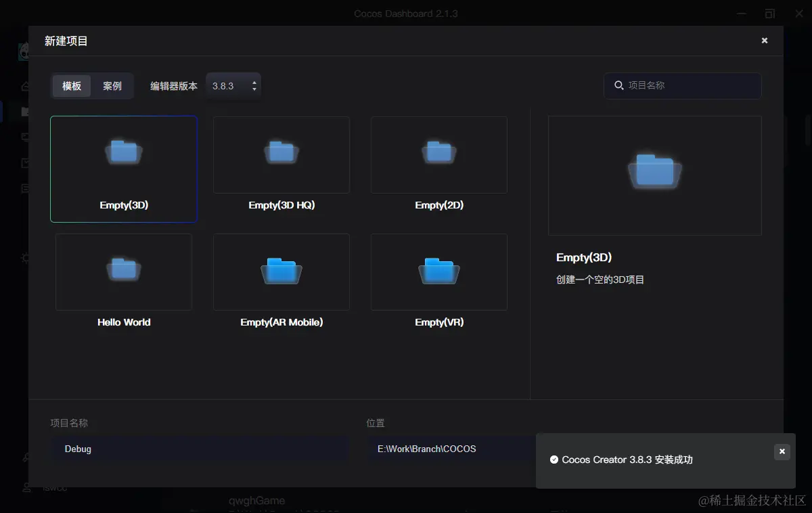Choose the Empty(3D HQ) template

coord(281,166)
